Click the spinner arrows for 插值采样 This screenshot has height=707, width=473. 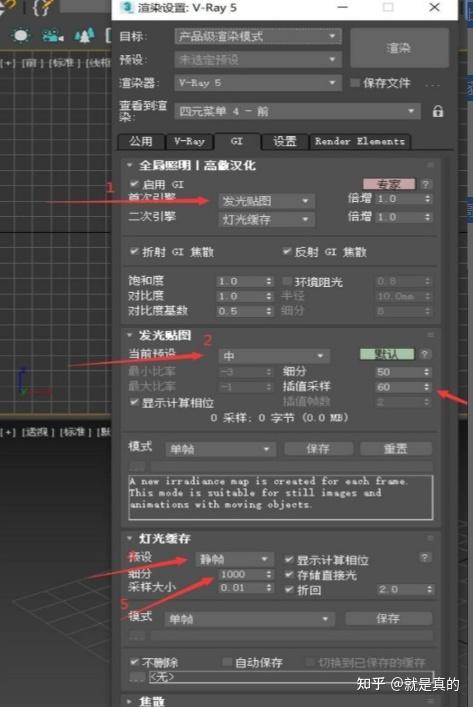(x=427, y=387)
